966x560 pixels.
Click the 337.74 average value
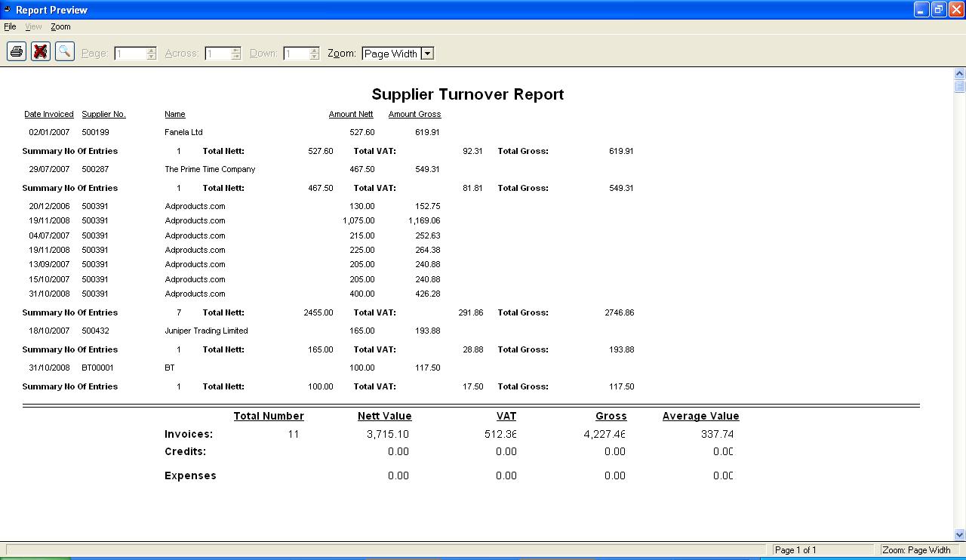tap(717, 434)
